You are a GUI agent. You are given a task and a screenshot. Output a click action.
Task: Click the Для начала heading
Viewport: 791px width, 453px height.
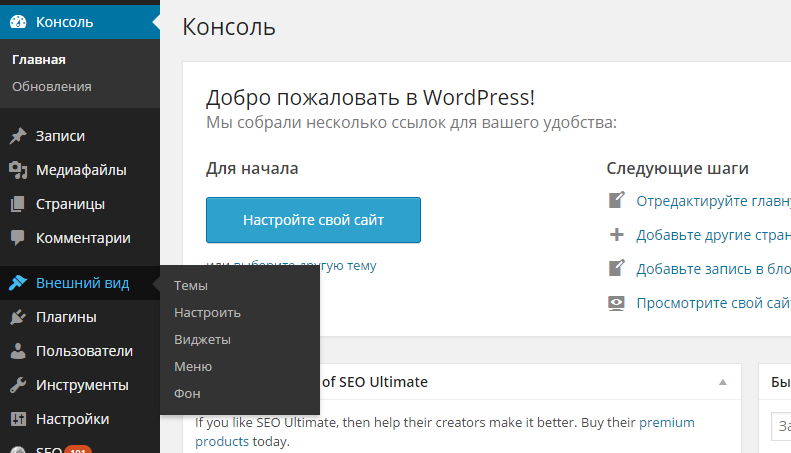pos(252,168)
